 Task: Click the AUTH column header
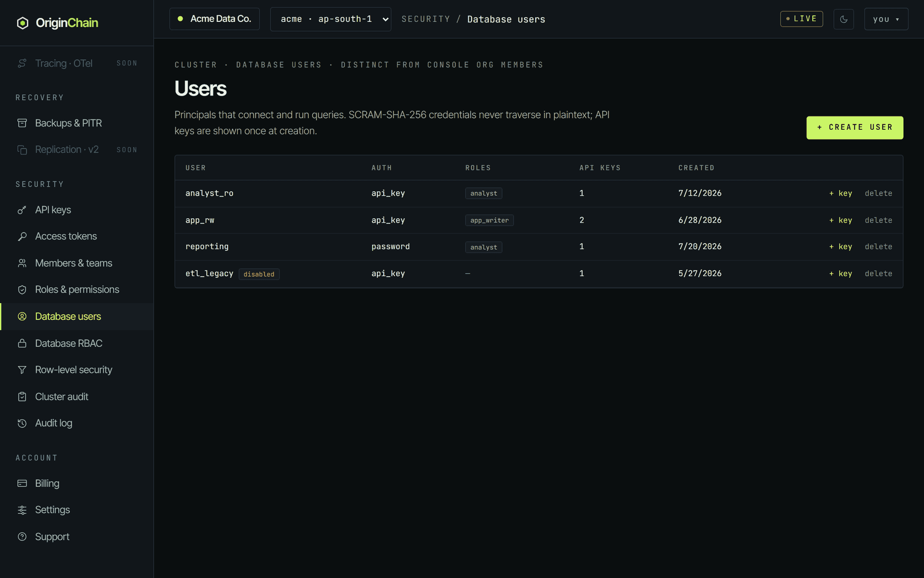382,168
